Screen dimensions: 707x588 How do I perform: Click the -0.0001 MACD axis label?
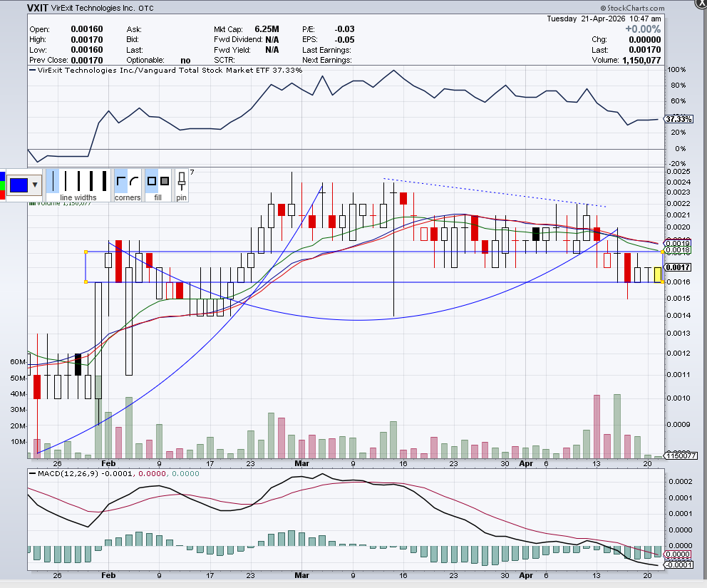[x=679, y=565]
